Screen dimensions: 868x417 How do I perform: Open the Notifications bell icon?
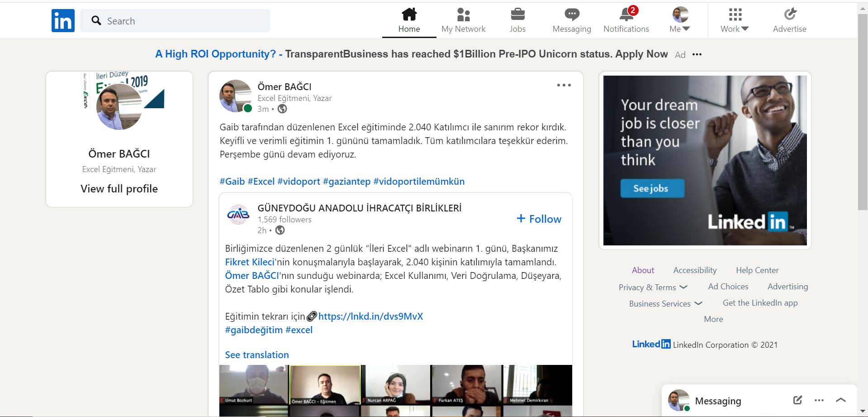626,14
